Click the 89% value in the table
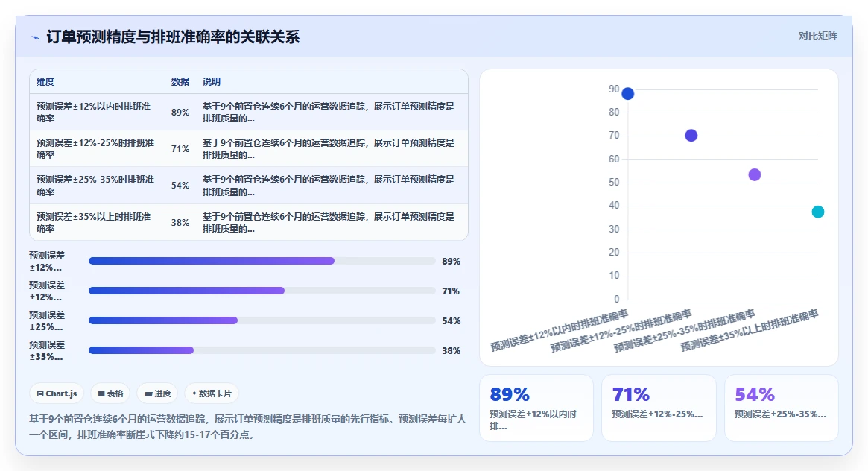 [180, 113]
